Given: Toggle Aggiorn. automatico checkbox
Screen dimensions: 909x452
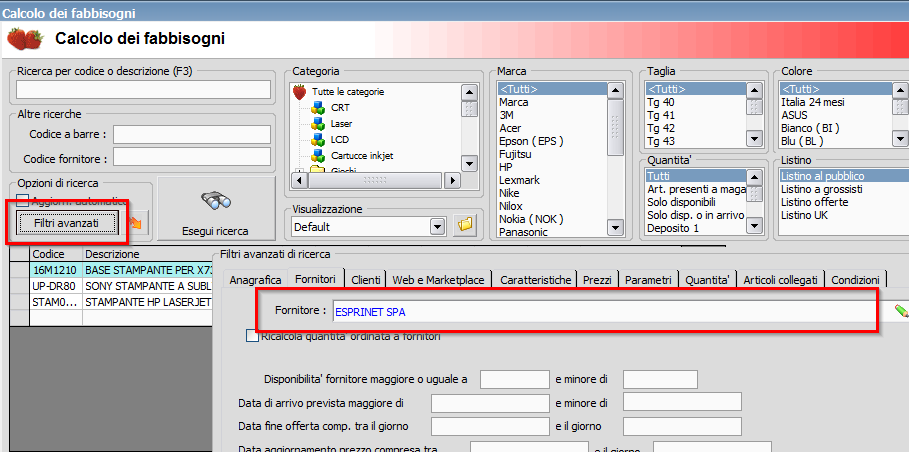Looking at the screenshot, I should tap(23, 201).
